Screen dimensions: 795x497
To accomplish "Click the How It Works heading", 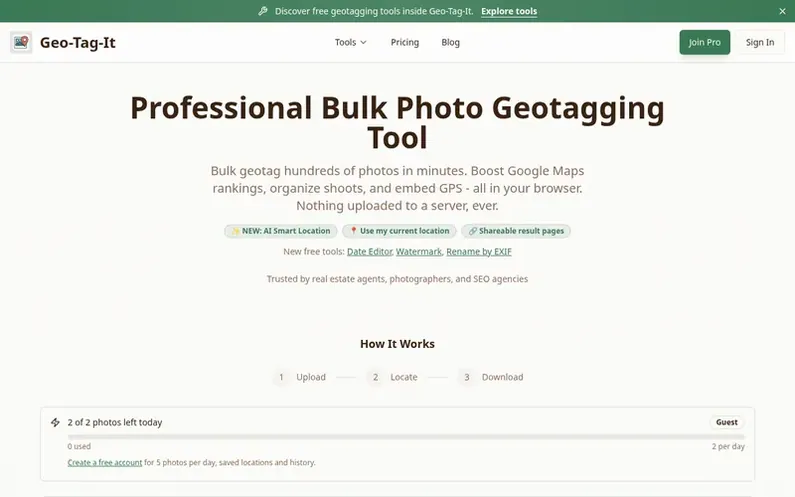I will click(398, 344).
